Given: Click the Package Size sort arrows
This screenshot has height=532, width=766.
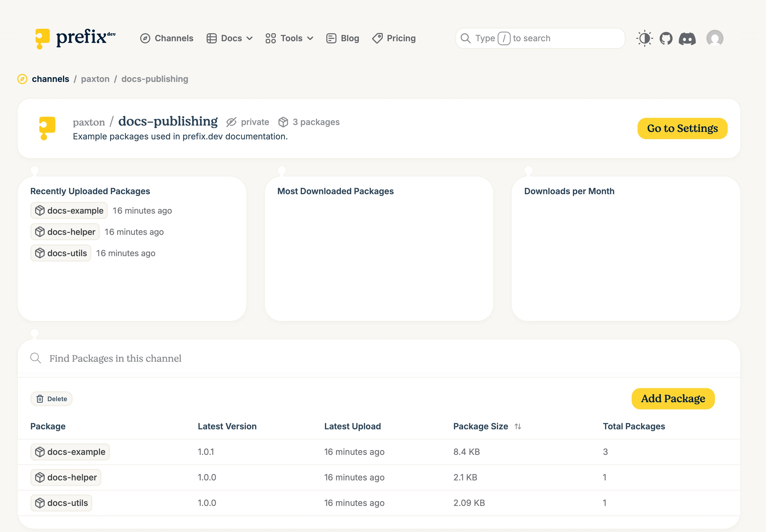Looking at the screenshot, I should tap(518, 426).
